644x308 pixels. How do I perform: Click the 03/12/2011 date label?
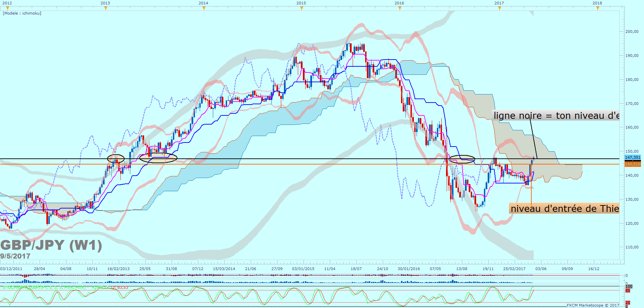[11, 269]
